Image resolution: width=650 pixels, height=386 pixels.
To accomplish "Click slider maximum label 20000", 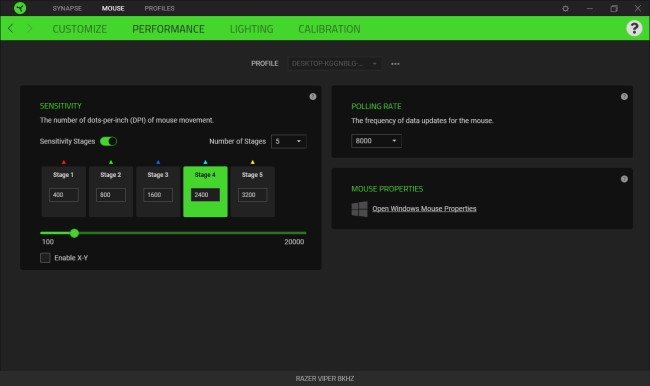I will [x=294, y=242].
